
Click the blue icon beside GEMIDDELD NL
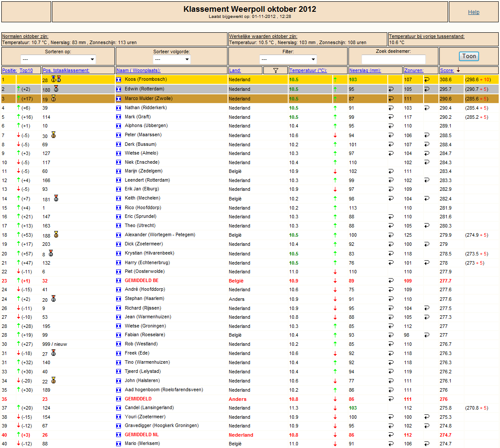[x=119, y=434]
